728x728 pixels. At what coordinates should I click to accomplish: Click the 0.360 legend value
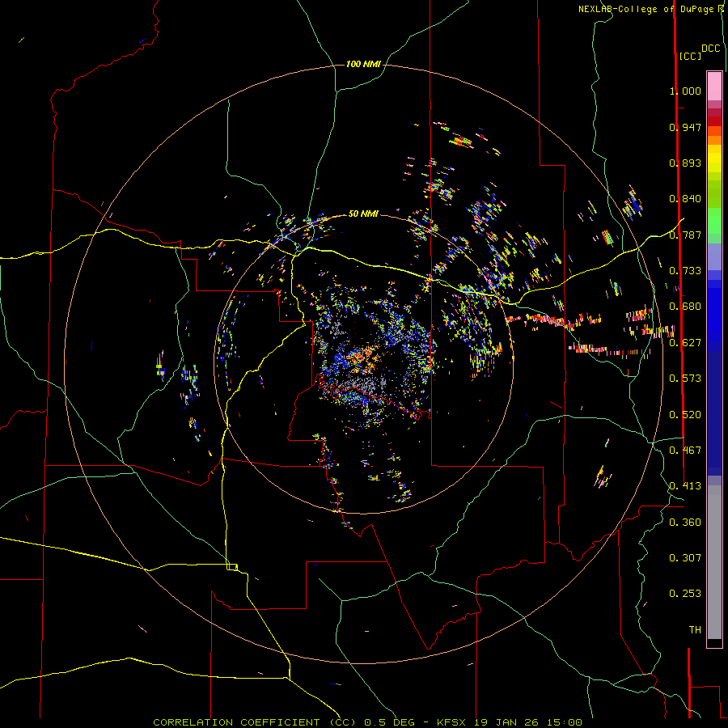(685, 523)
